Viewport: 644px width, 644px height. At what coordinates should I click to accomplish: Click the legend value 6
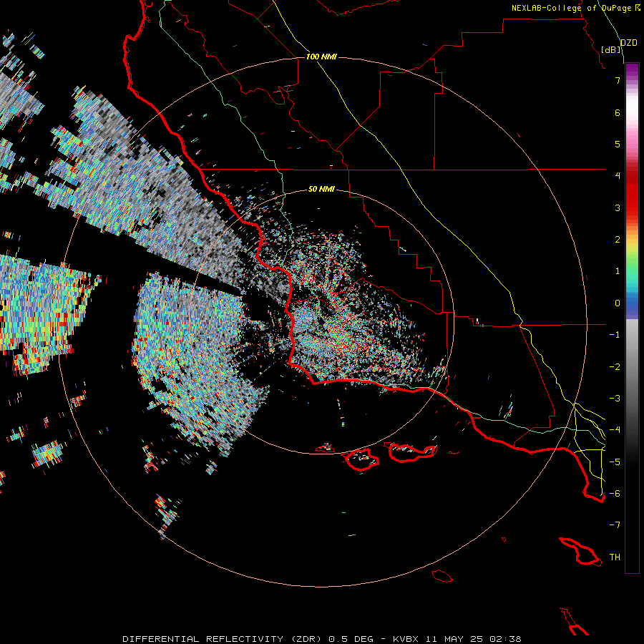(618, 112)
